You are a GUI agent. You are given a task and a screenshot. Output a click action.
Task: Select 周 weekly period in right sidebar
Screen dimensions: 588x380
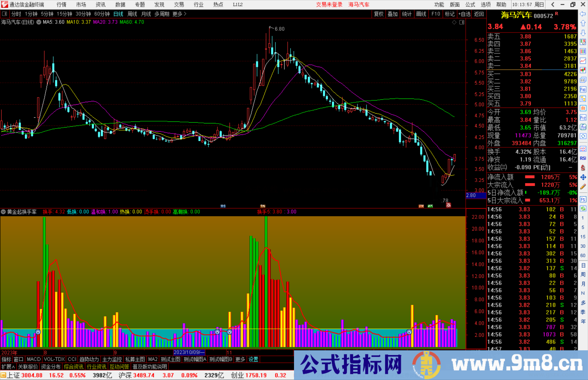pyautogui.click(x=583, y=275)
